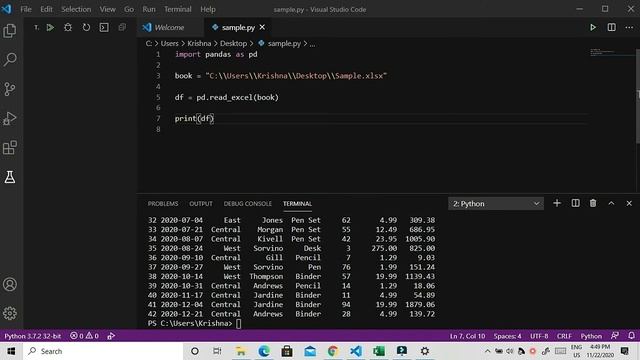Switch to the OUTPUT panel tab
Screen dimensions: 640x360
[x=201, y=203]
